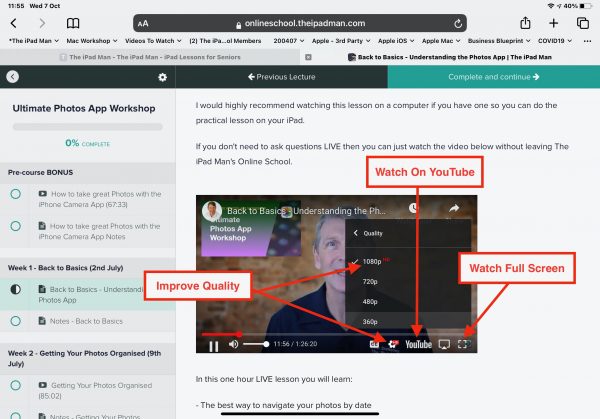The width and height of the screenshot is (600, 419).
Task: Go back from the Quality menu
Action: tap(355, 233)
